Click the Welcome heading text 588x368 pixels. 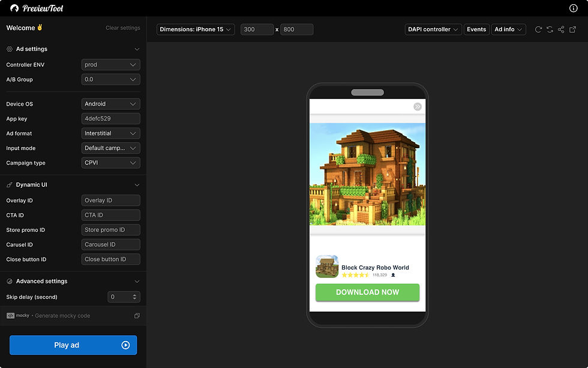tap(20, 28)
